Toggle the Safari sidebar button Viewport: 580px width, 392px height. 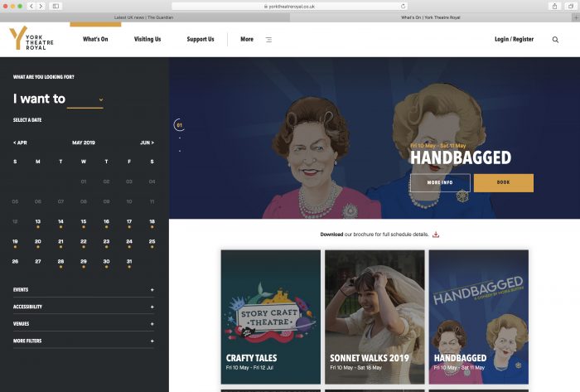56,6
